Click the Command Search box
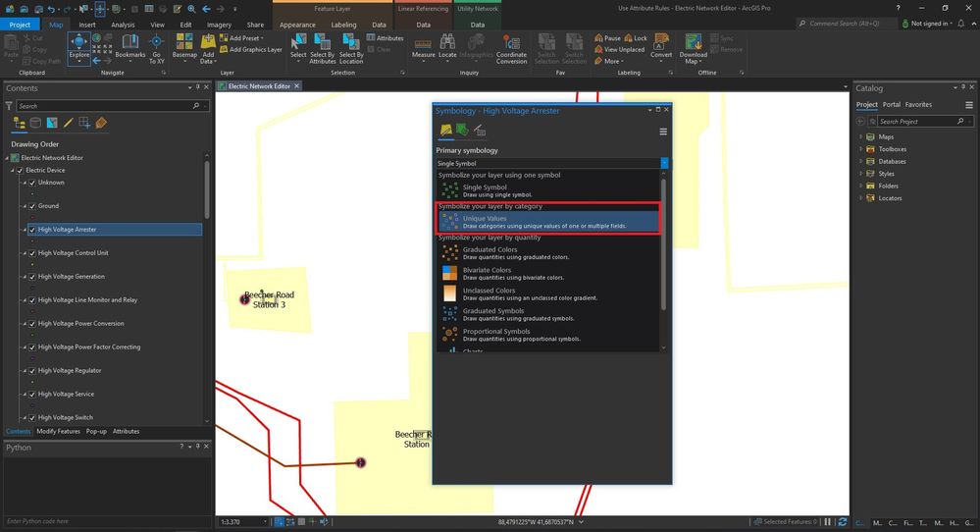The height and width of the screenshot is (532, 980). point(846,24)
